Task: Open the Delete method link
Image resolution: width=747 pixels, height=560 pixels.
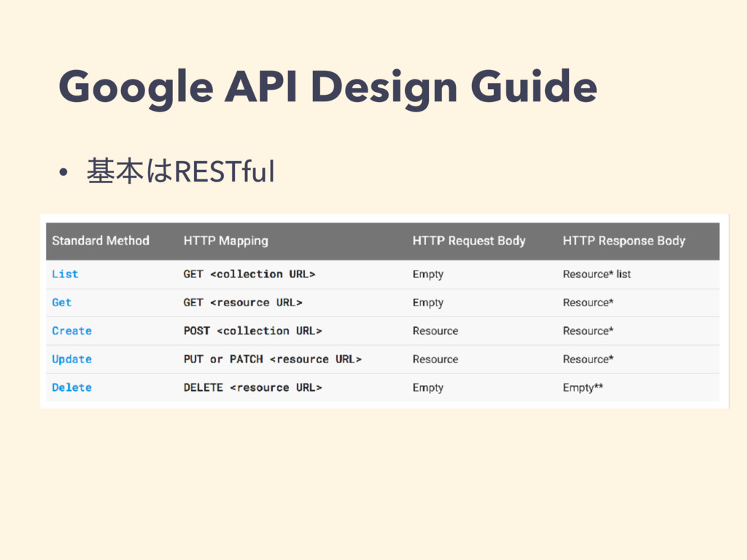Action: 71,388
